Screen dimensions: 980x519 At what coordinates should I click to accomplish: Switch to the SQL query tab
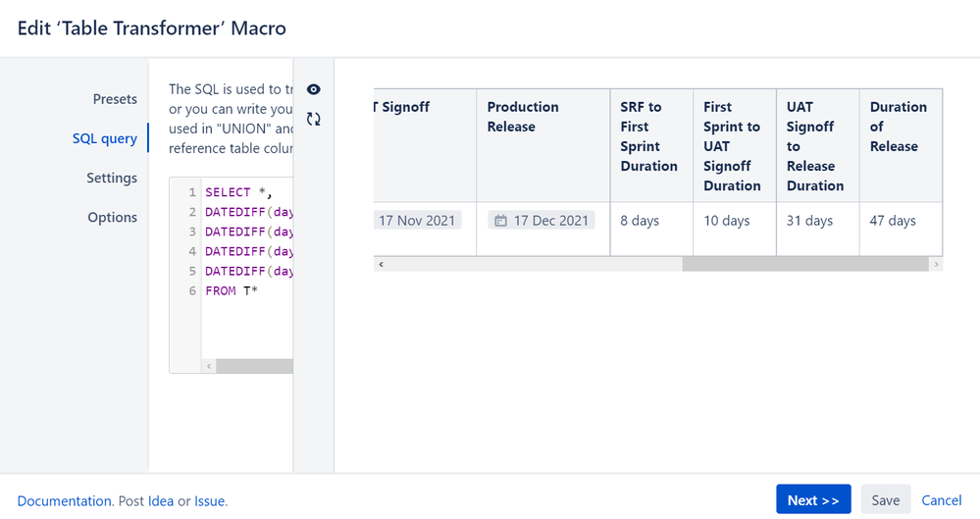tap(105, 138)
